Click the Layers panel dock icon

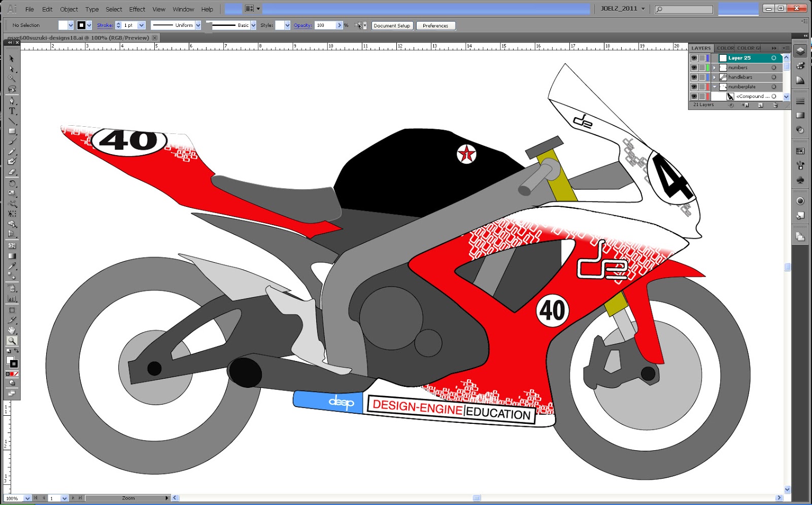(x=800, y=51)
